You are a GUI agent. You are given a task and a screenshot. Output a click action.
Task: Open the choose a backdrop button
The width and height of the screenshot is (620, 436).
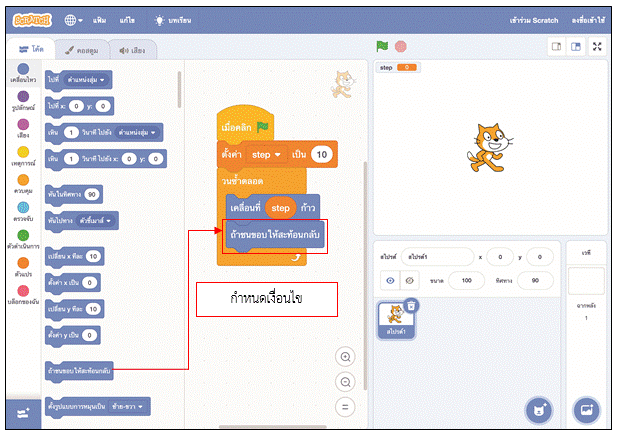coord(586,409)
